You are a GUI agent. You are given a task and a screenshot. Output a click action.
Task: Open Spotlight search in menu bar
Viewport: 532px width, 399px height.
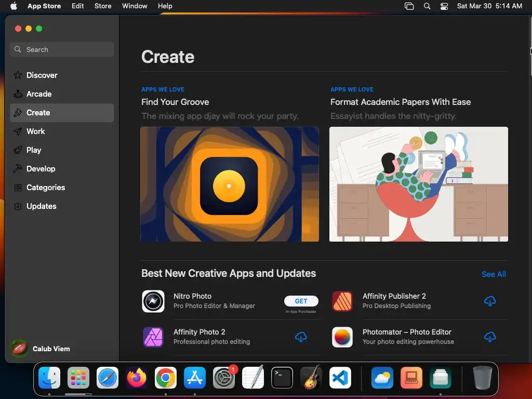[427, 6]
